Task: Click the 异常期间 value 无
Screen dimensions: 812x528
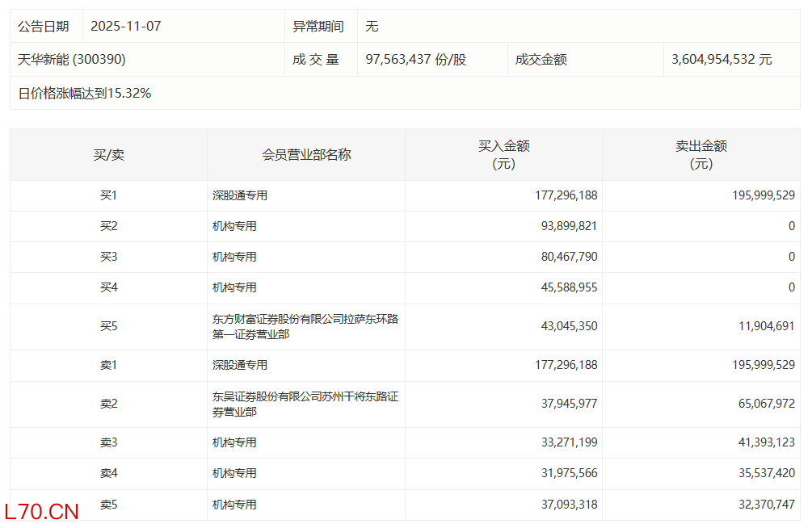Action: pos(372,27)
